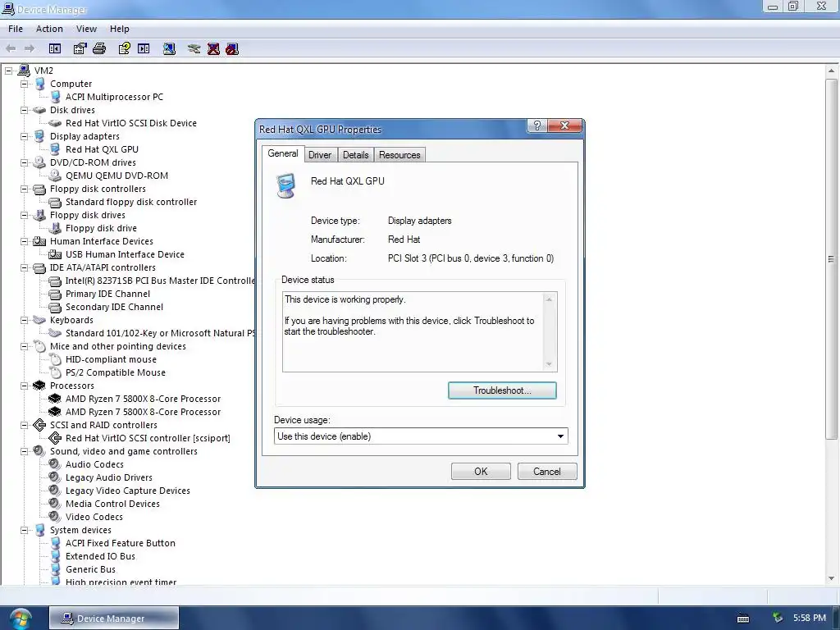Image resolution: width=840 pixels, height=630 pixels.
Task: Select ACPI Fixed Feature Button
Action: point(120,543)
